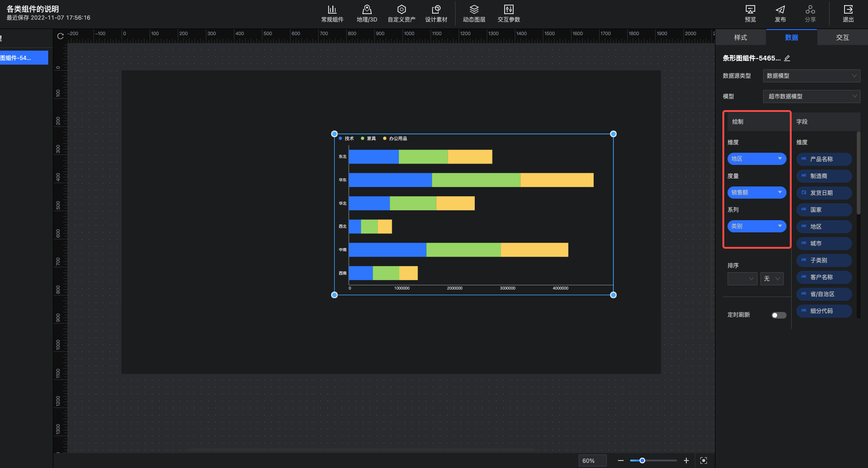Switch to the 样式 tab

(x=741, y=37)
